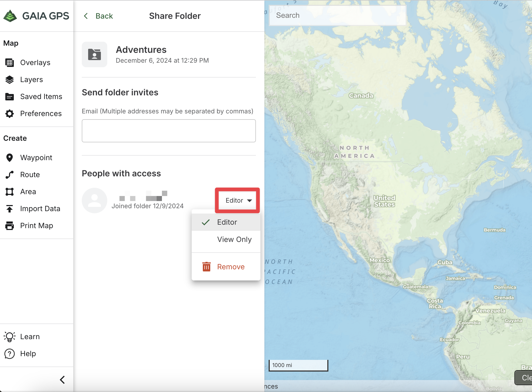
Task: Open the Saved Items label
Action: pyautogui.click(x=41, y=96)
